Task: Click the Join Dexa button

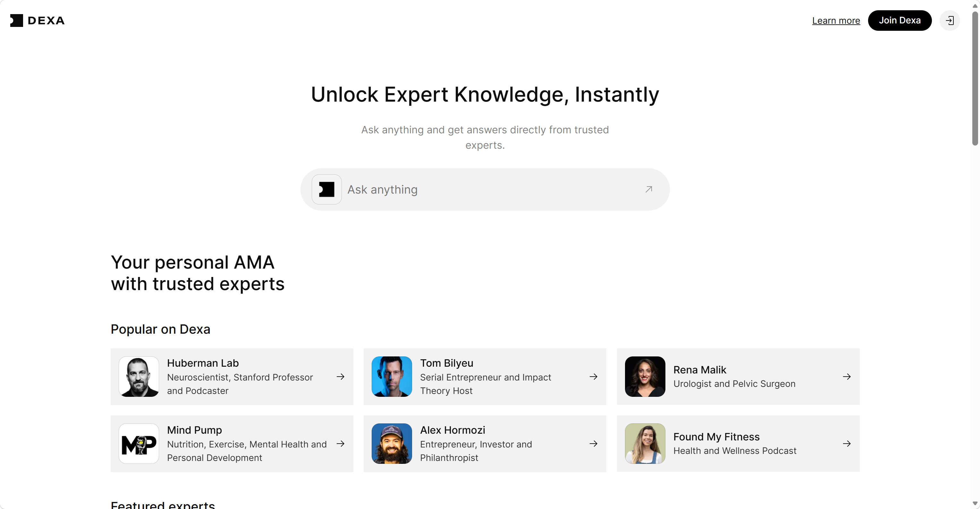Action: (899, 21)
